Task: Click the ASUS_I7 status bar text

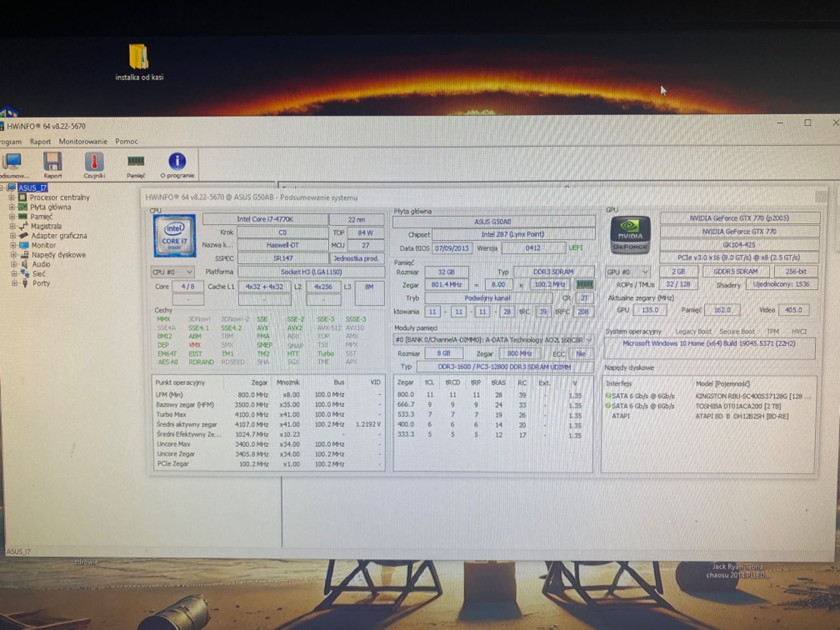Action: [18, 551]
